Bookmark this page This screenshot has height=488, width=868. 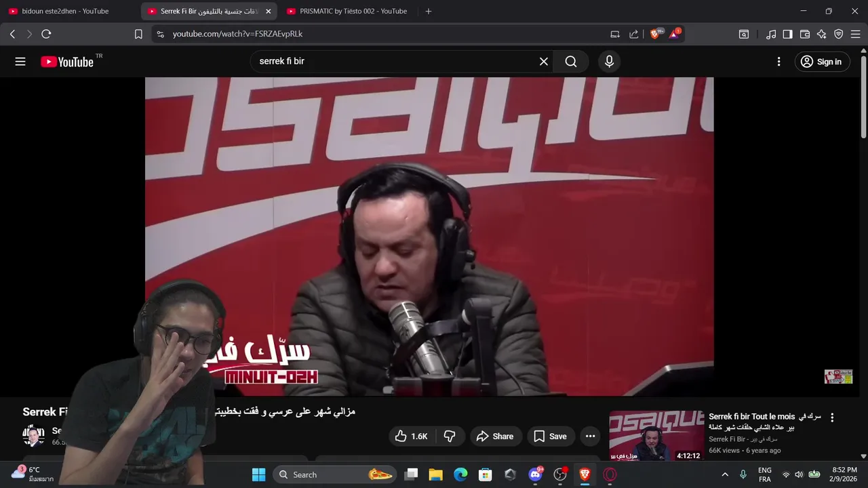coord(138,34)
